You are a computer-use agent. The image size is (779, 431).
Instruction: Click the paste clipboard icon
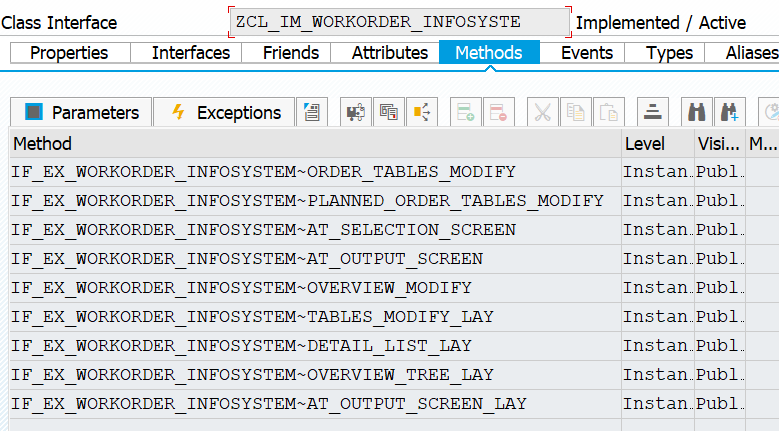(609, 112)
